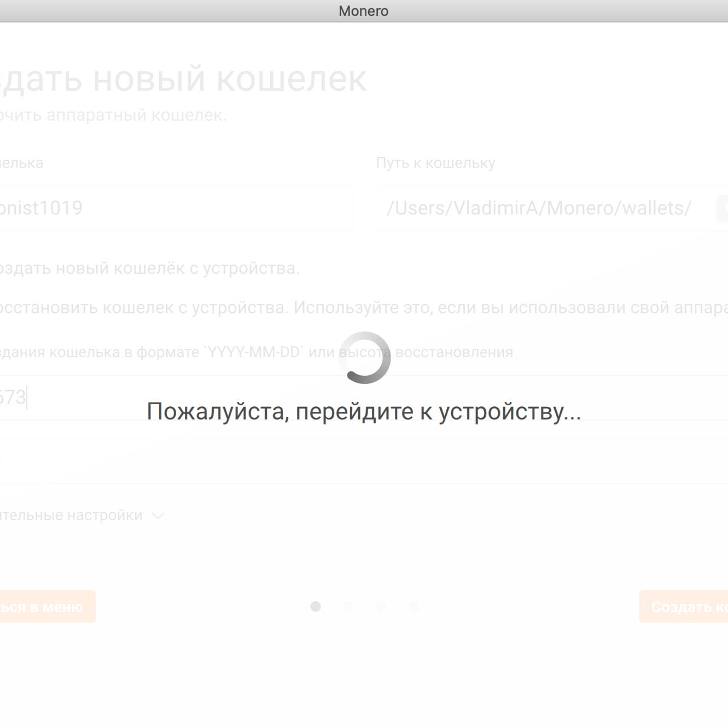Click the Monero window title
The height and width of the screenshot is (728, 728).
(x=364, y=11)
